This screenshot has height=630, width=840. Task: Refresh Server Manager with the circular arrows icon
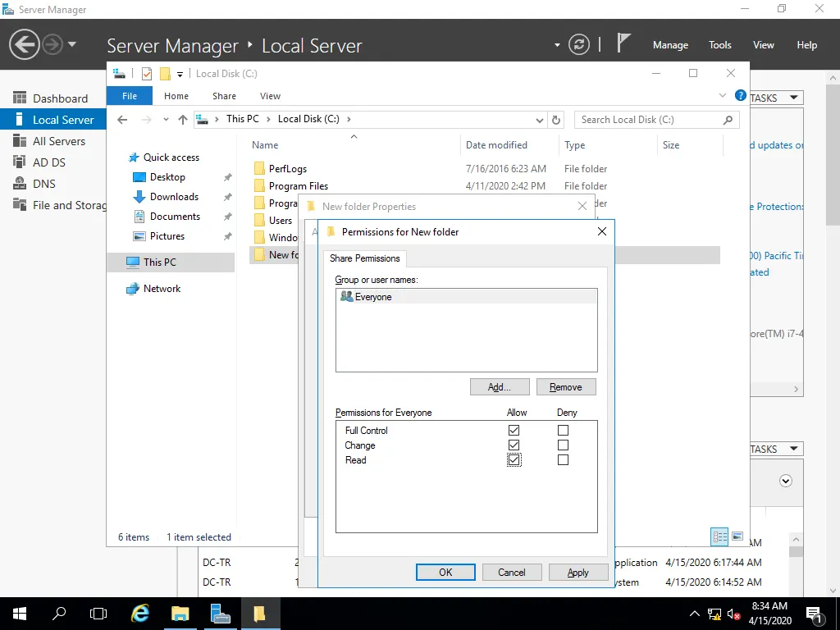point(579,44)
